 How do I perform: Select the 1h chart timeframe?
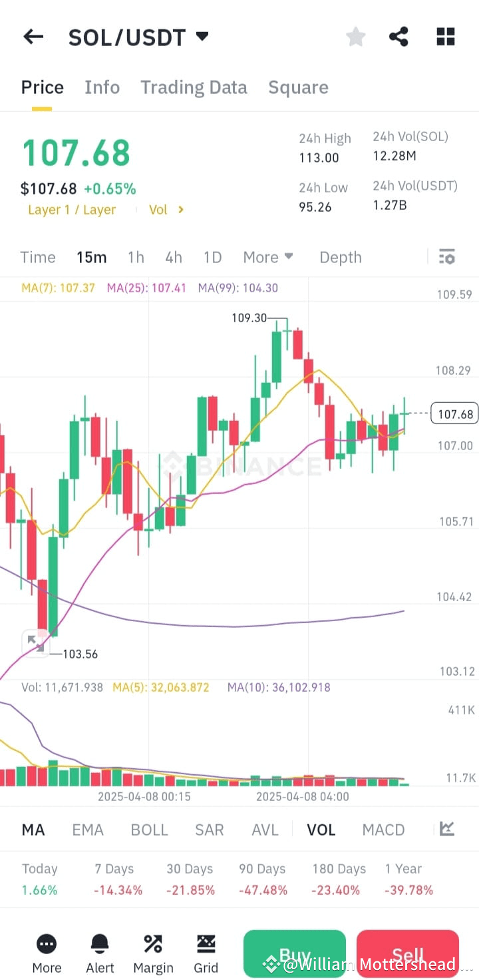(x=136, y=256)
